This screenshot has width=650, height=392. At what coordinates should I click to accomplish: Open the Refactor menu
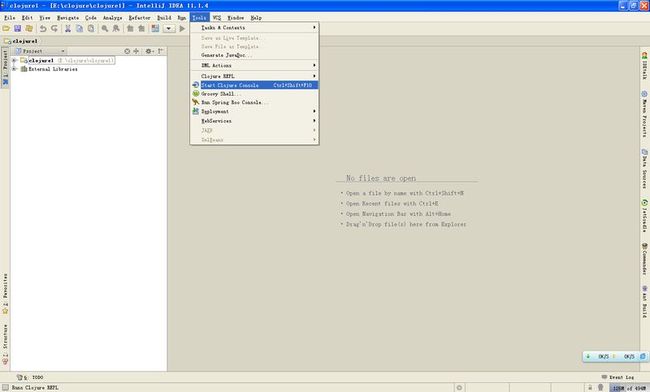[x=139, y=18]
